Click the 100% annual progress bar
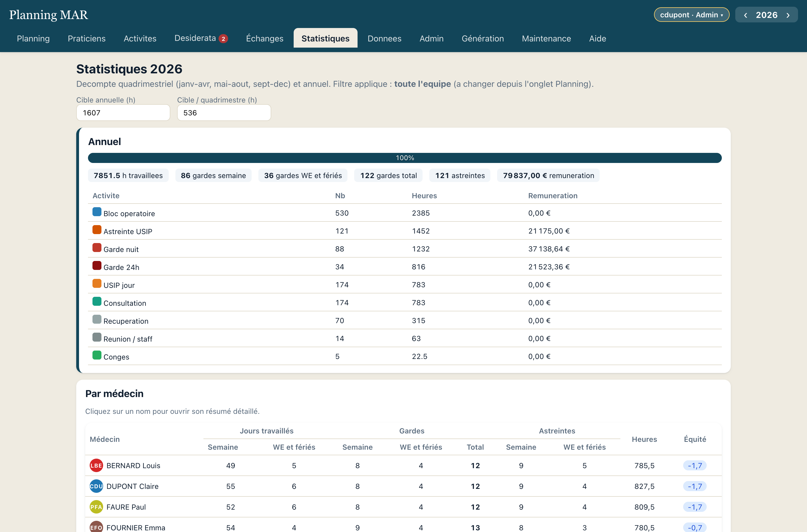Viewport: 807px width, 532px height. click(405, 158)
